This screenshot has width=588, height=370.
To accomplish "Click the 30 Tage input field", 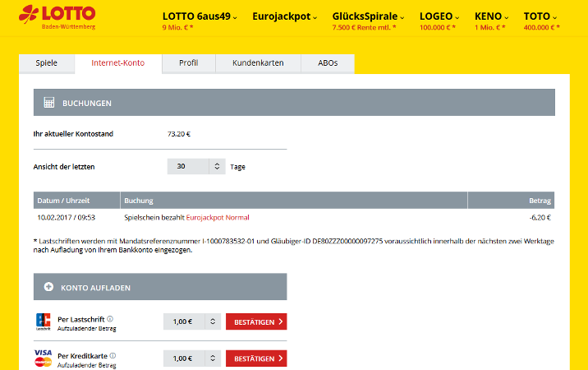I will coord(188,166).
